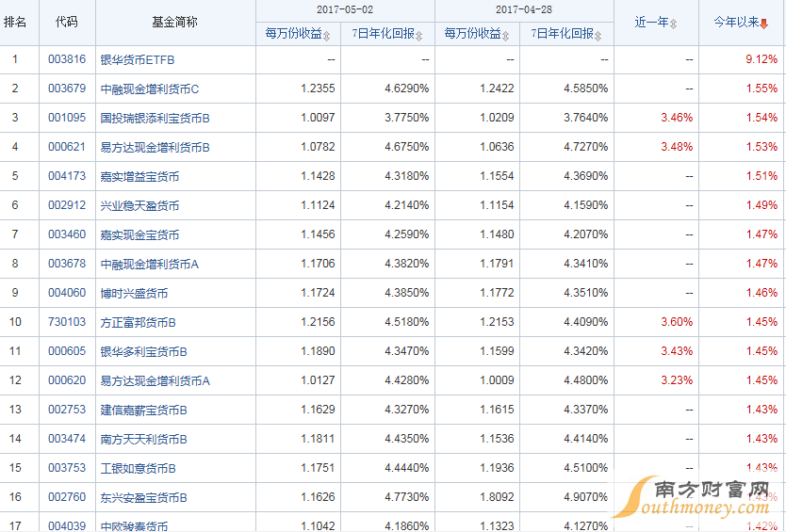Open fund 兴业稳天盈货币
The image size is (786, 532).
click(139, 205)
